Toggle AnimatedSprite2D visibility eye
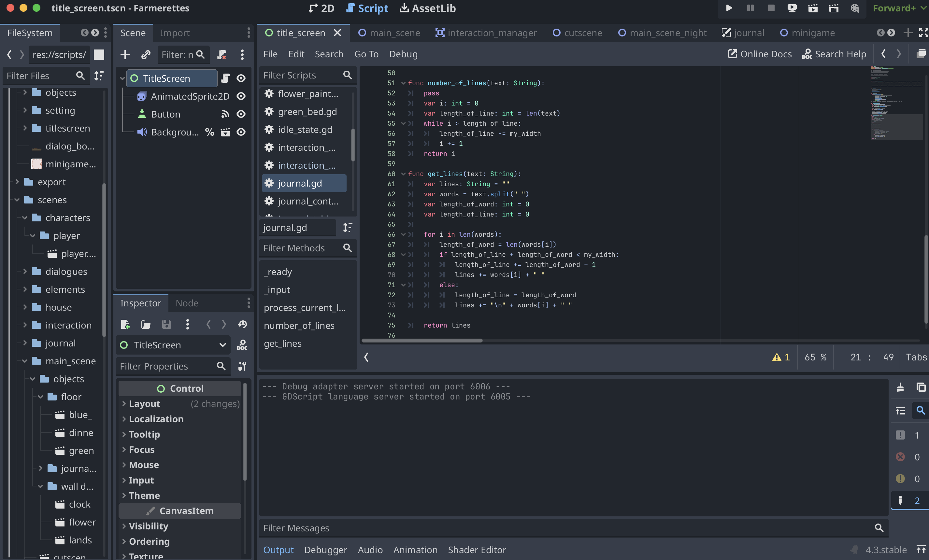This screenshot has height=560, width=929. tap(241, 96)
